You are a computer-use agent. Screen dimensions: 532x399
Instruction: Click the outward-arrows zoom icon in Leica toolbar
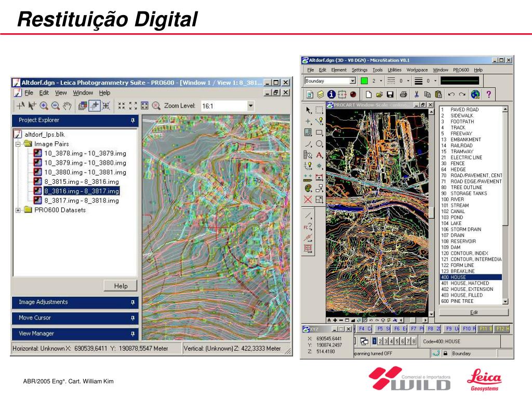[133, 106]
